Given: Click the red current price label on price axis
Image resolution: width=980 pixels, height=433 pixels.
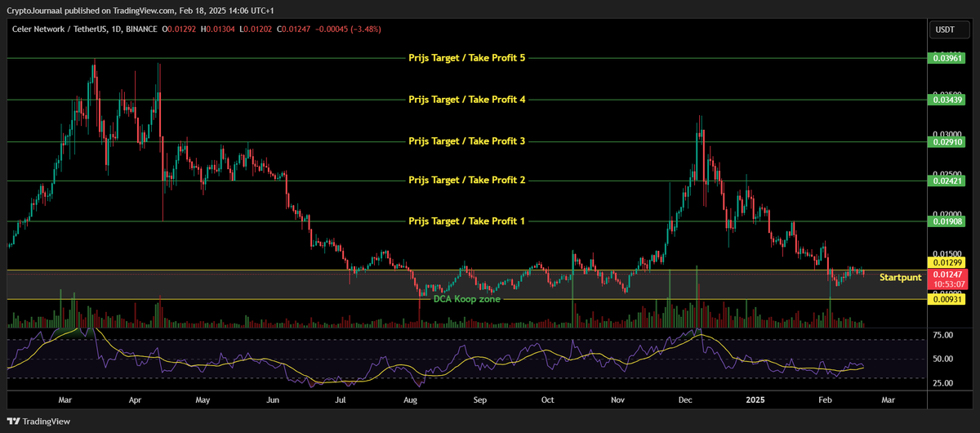Looking at the screenshot, I should tap(948, 279).
